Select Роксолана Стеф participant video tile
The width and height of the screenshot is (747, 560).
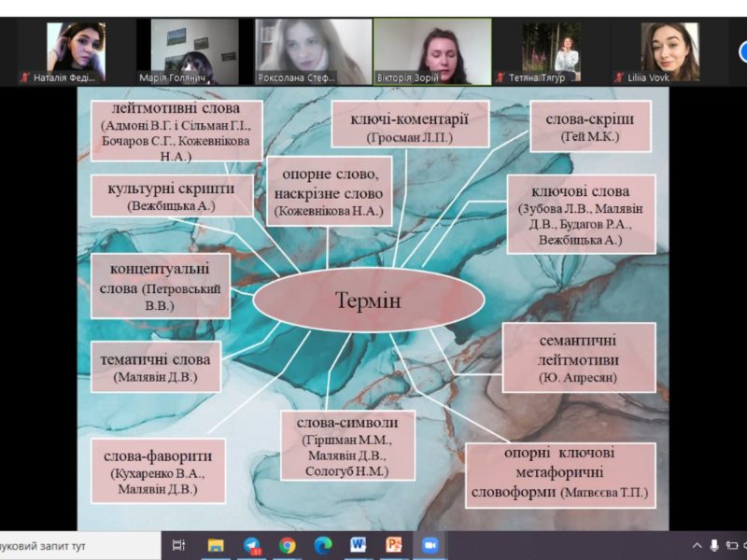click(312, 51)
